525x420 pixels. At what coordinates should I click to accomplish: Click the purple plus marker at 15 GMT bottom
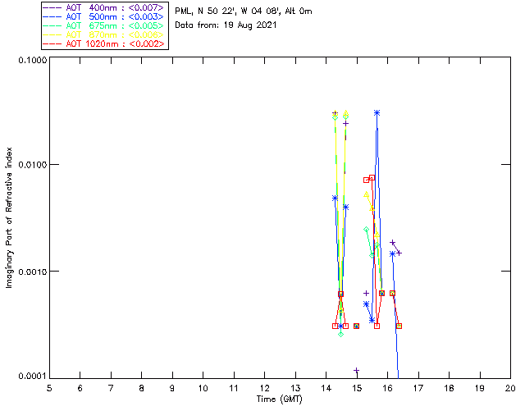pos(357,370)
